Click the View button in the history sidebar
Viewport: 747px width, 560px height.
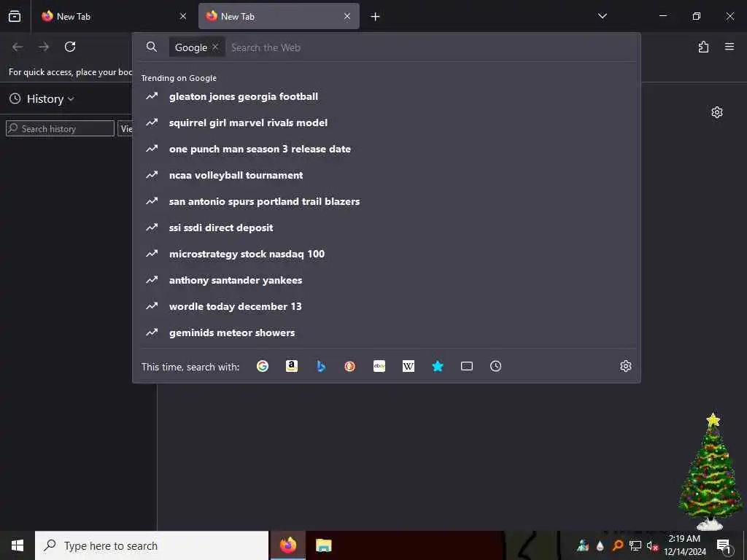pyautogui.click(x=125, y=128)
